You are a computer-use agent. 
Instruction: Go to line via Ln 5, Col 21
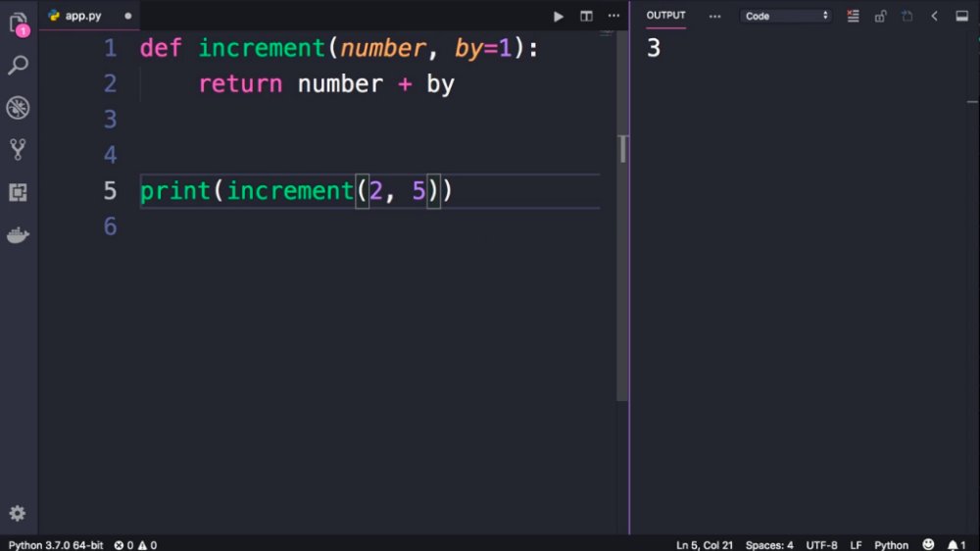click(704, 545)
